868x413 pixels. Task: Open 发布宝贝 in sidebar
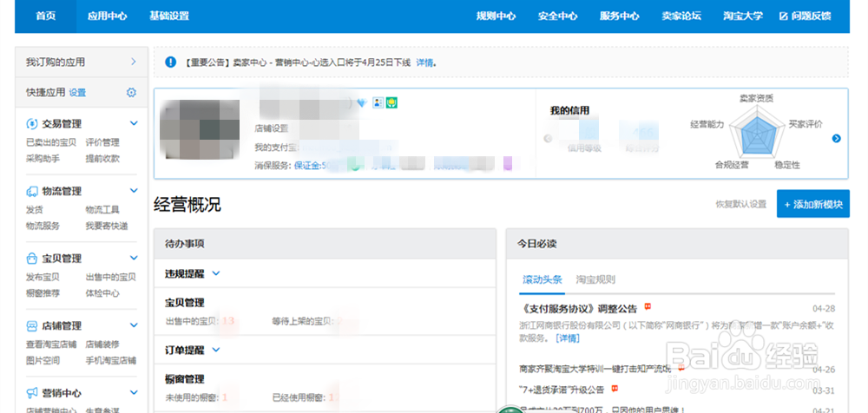tap(43, 277)
